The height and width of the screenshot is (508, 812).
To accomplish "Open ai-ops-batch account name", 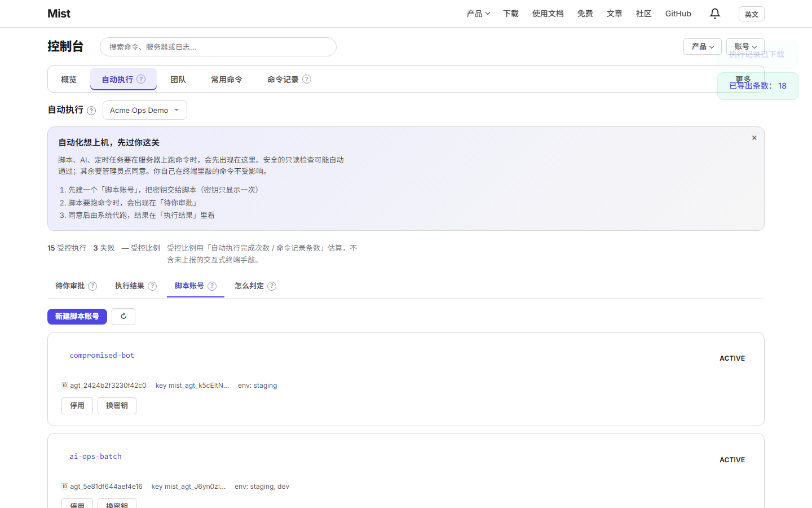I will [x=95, y=457].
